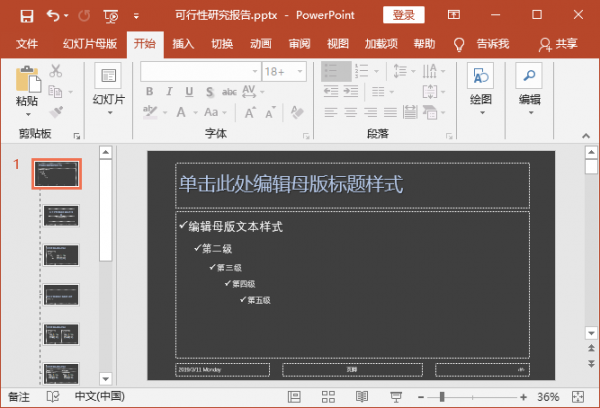Open the 幻灯片 slide button in ribbon
600x408 pixels.
108,85
